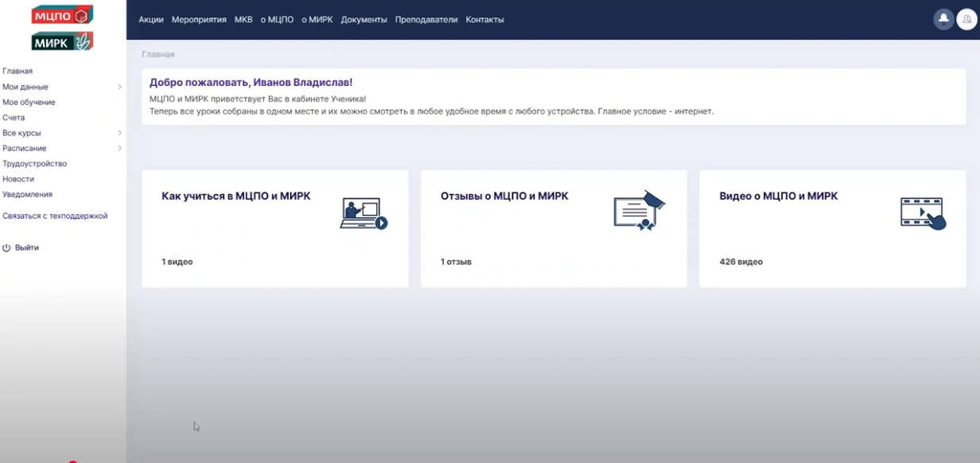Go to Документы in the top menu
Image resolution: width=980 pixels, height=463 pixels.
pos(364,20)
